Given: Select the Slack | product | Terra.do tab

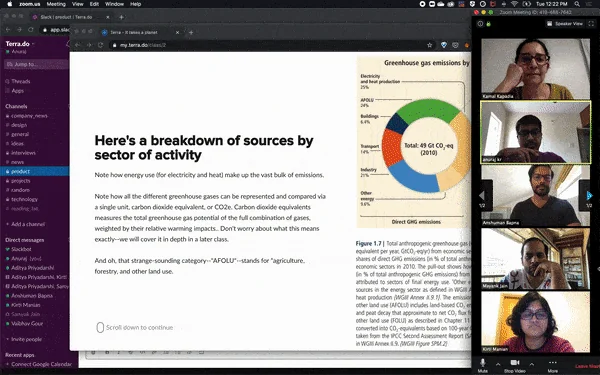Looking at the screenshot, I should 71,17.
